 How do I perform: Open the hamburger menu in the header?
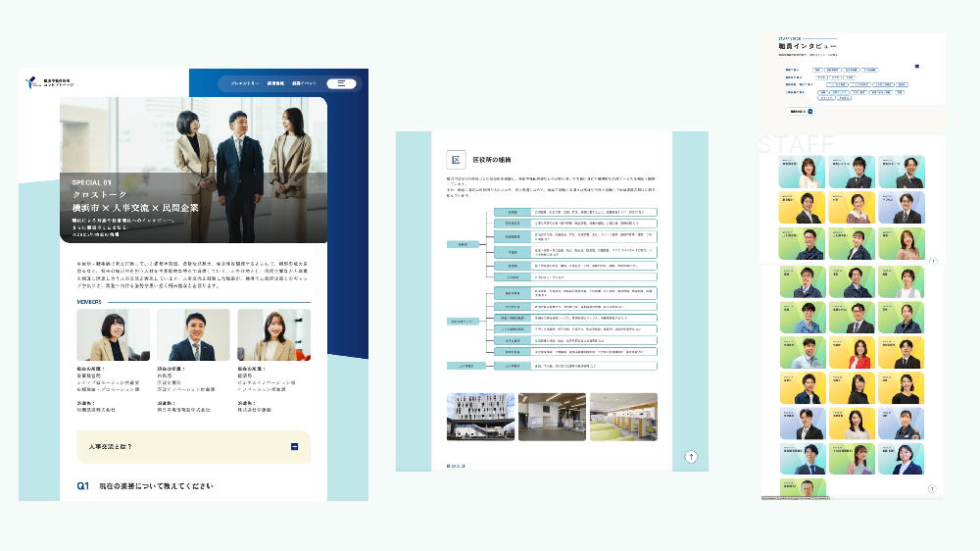coord(341,83)
